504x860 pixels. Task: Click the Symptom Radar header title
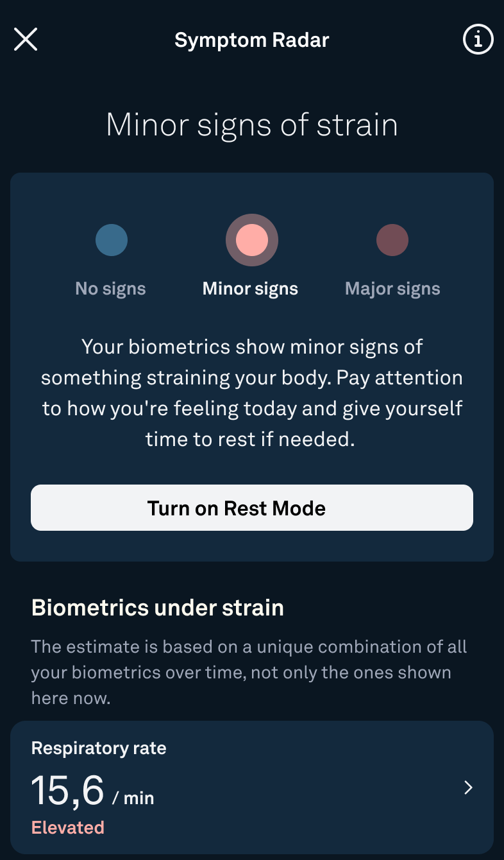click(x=251, y=40)
